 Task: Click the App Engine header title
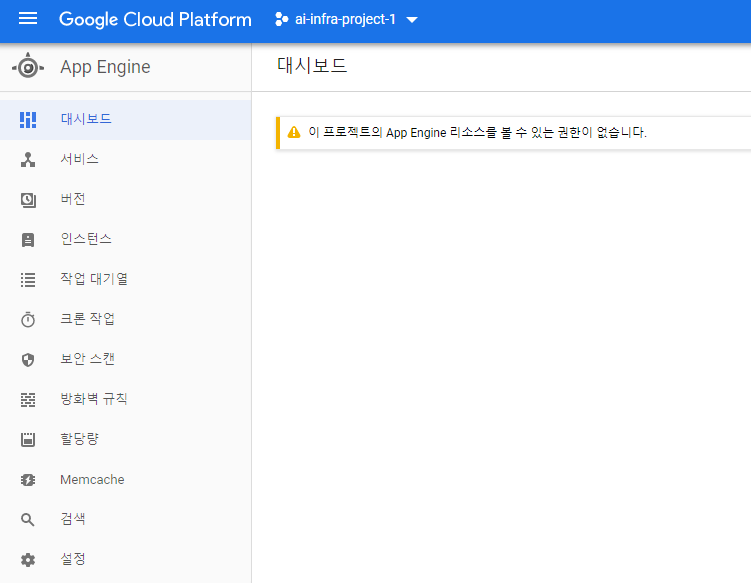pyautogui.click(x=105, y=67)
